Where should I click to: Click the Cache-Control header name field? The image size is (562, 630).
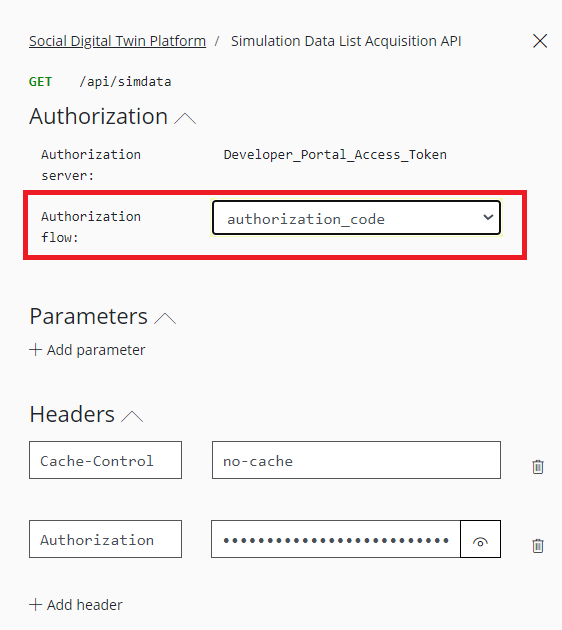click(105, 460)
